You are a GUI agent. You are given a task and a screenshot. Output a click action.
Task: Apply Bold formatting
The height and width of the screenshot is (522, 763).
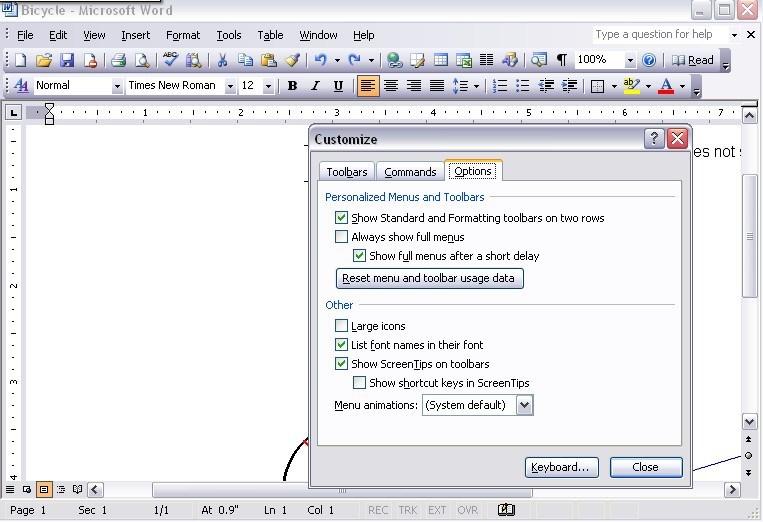(292, 86)
